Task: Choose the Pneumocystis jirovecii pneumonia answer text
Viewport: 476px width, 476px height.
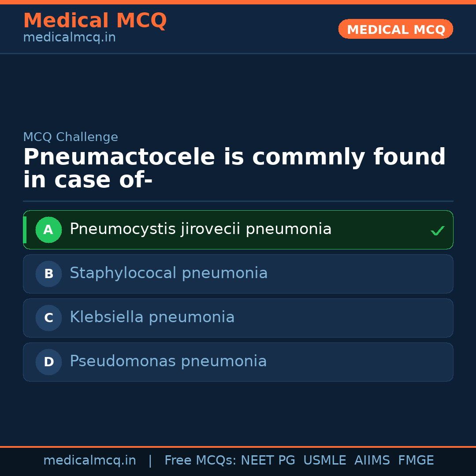Action: pos(201,229)
